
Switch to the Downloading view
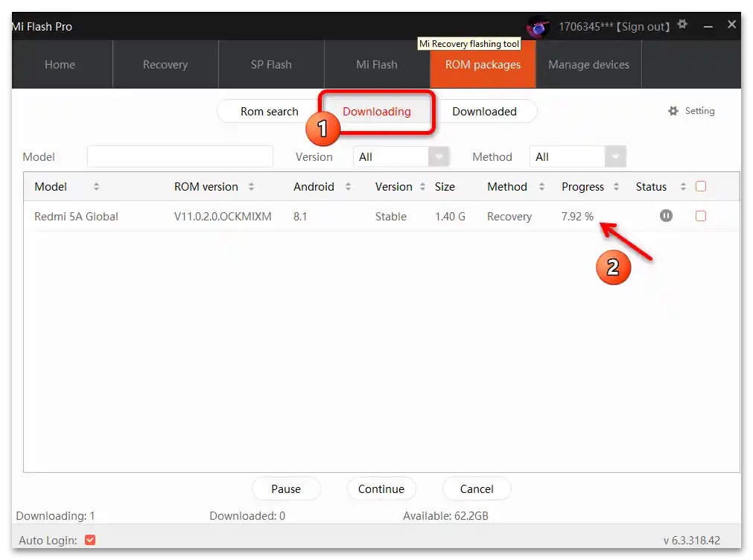click(x=377, y=112)
